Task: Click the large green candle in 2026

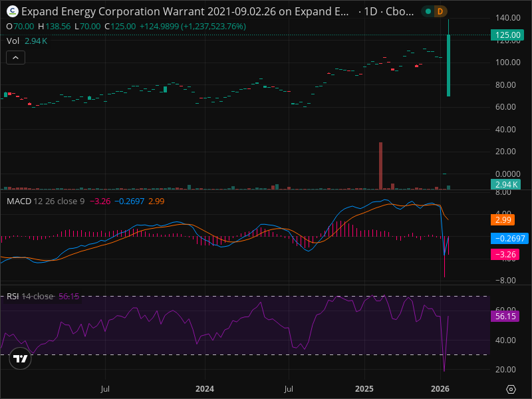Action: tap(448, 65)
